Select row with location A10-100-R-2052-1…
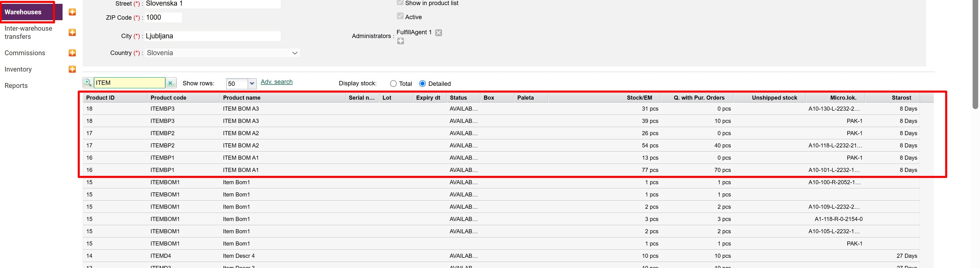 [501, 182]
